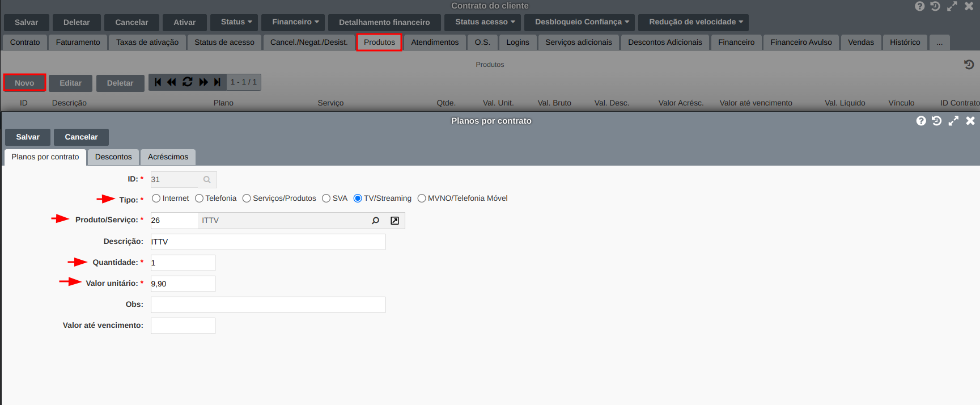Open help icon in Planos por contrato
Image resolution: width=980 pixels, height=405 pixels.
[x=921, y=121]
